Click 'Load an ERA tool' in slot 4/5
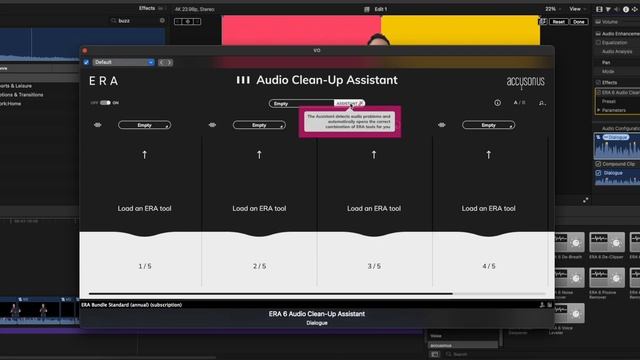 pos(489,209)
